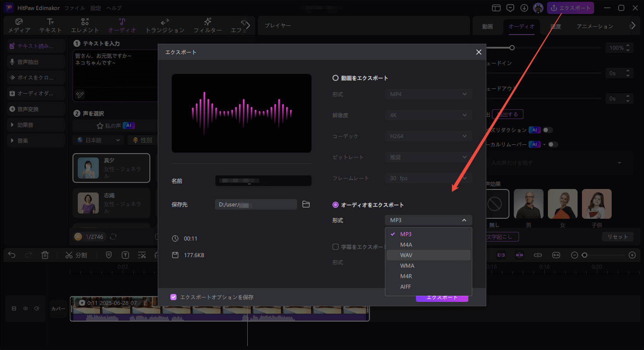Choose M4A from format list
Image resolution: width=644 pixels, height=350 pixels.
(x=429, y=245)
